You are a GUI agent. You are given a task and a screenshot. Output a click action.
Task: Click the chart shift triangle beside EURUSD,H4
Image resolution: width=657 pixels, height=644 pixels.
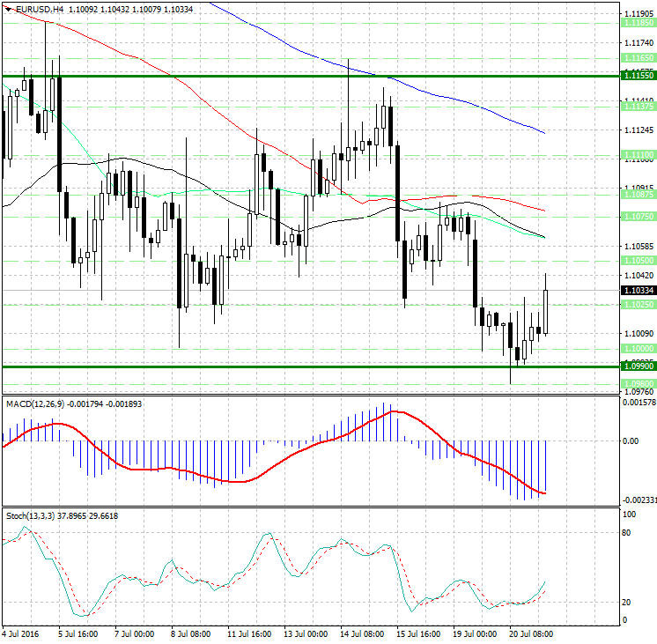[7, 8]
